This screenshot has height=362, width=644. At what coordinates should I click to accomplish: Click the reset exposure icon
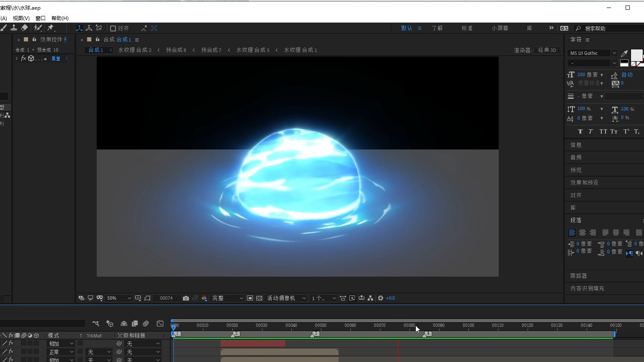[x=381, y=298]
